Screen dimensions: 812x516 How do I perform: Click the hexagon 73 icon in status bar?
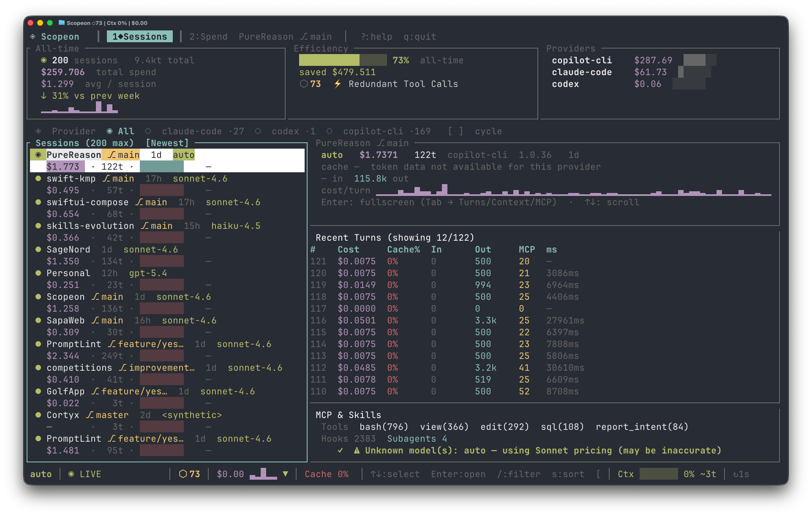tap(183, 474)
